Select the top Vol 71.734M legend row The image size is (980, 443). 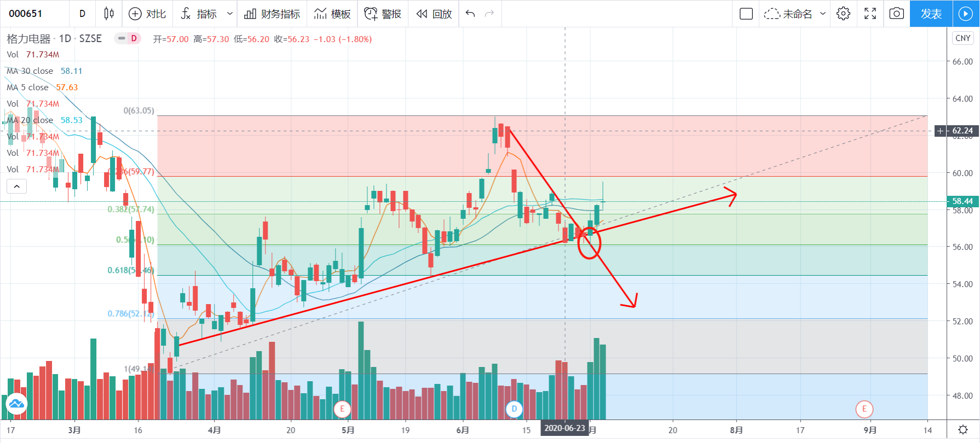(33, 55)
